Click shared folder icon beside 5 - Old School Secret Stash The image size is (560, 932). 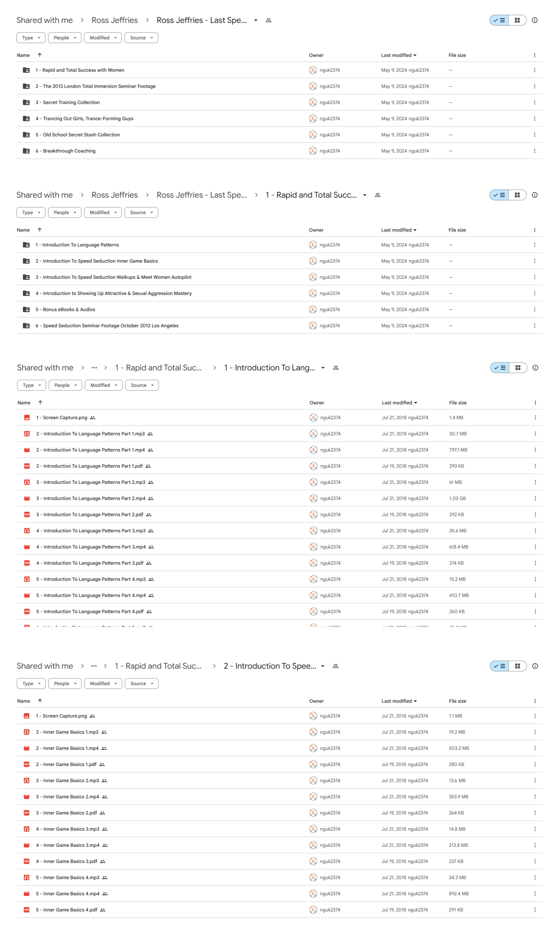click(26, 134)
